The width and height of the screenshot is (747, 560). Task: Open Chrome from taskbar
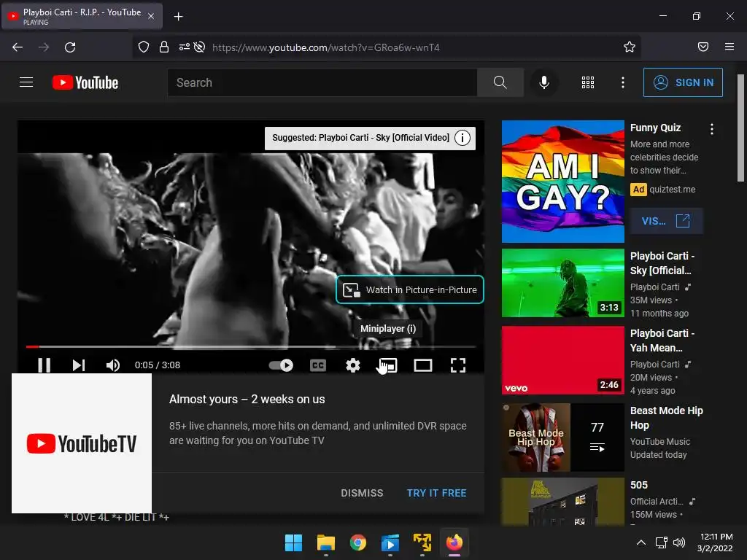point(357,542)
